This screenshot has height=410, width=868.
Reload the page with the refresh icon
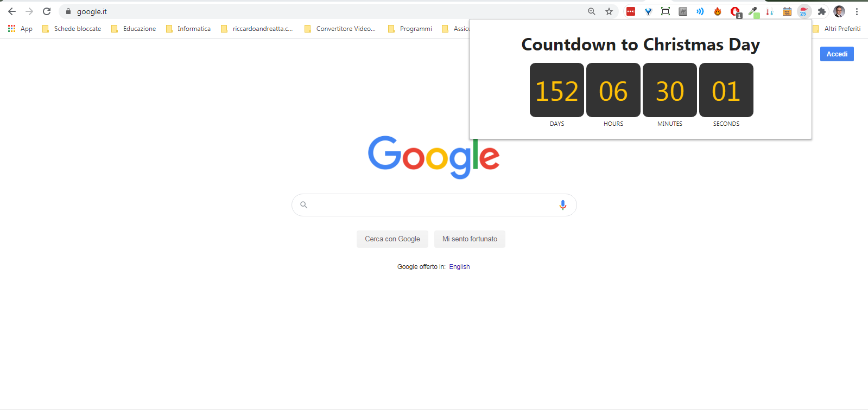47,11
